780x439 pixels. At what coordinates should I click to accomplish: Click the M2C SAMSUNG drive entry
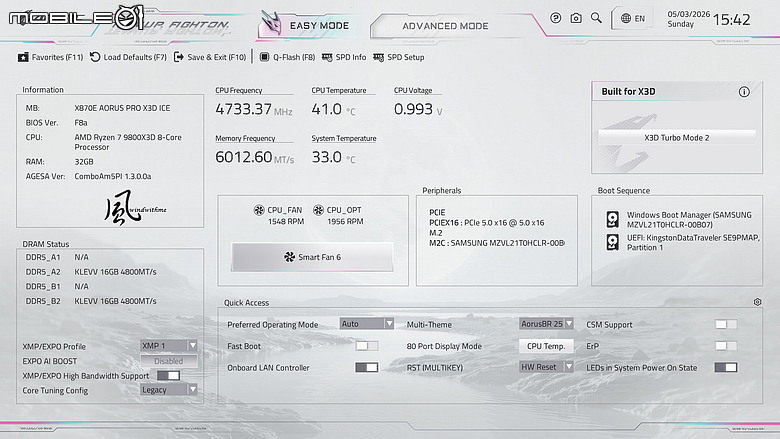click(x=497, y=243)
